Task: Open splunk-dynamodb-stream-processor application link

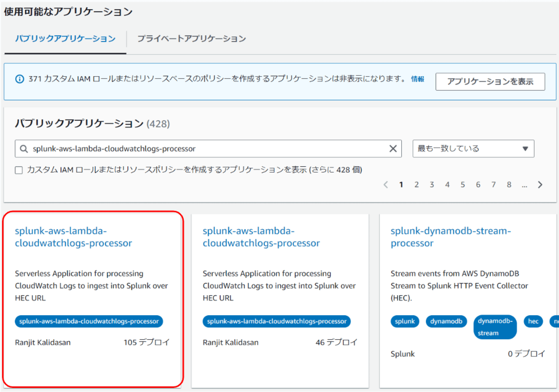Action: point(451,237)
